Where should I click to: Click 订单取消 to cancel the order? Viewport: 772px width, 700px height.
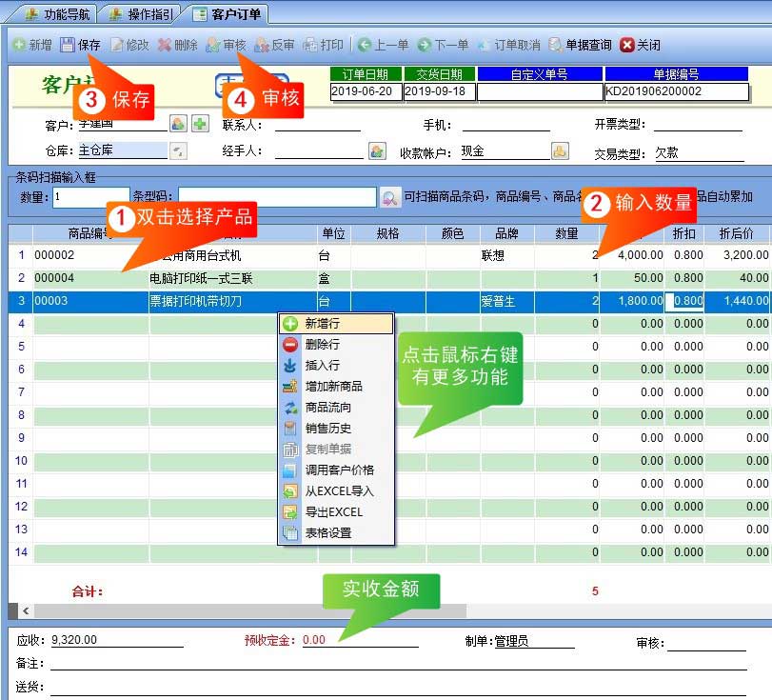click(509, 45)
